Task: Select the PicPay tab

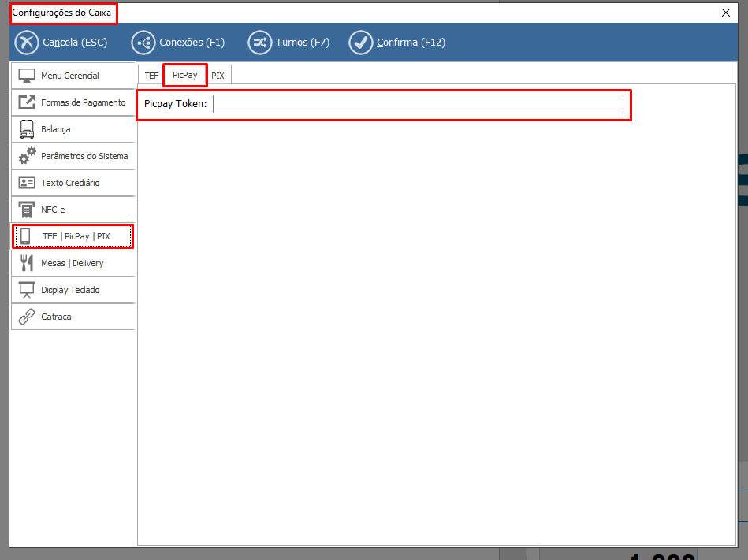Action: (x=185, y=75)
